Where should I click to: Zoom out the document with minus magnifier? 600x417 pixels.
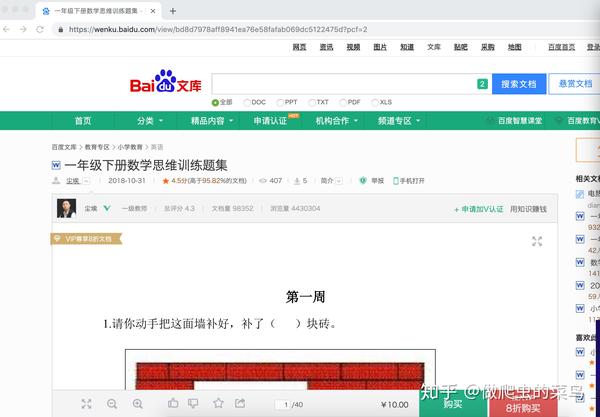pyautogui.click(x=112, y=404)
